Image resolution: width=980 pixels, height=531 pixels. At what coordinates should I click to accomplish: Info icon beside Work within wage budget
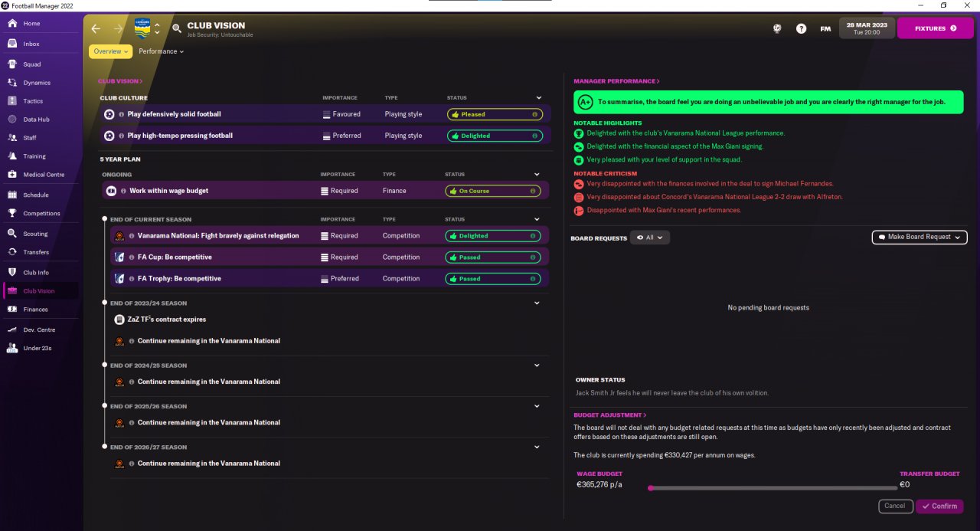click(123, 191)
